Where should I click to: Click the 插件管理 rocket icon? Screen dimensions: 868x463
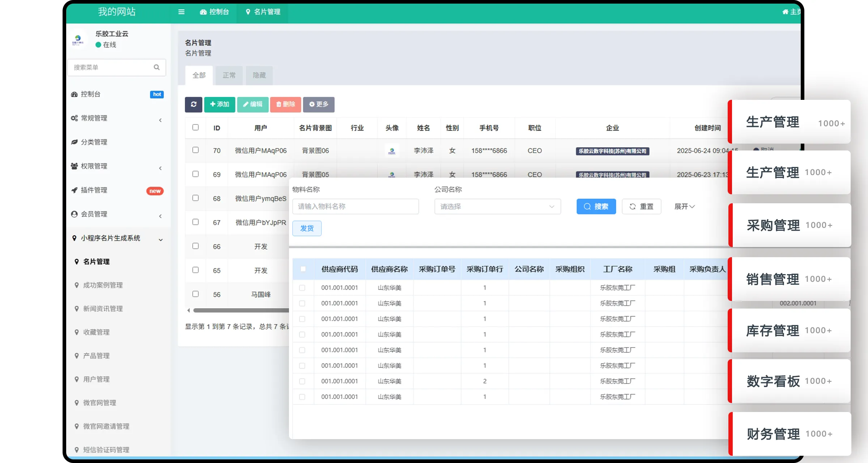75,190
